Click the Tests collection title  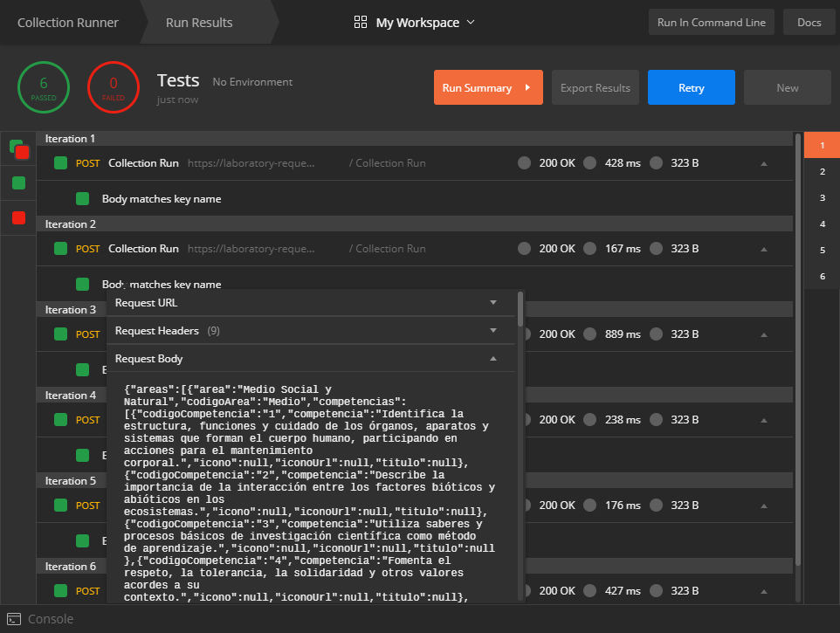[178, 80]
